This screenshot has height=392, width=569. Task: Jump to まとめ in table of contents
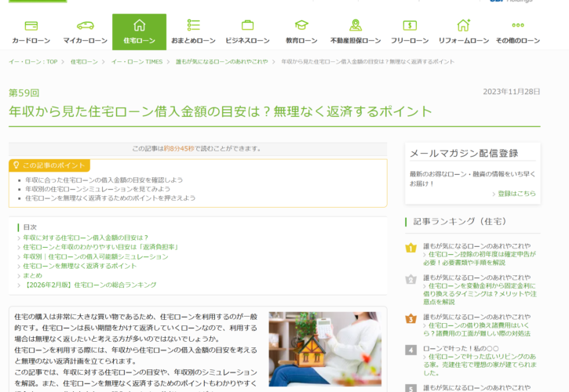coord(32,275)
